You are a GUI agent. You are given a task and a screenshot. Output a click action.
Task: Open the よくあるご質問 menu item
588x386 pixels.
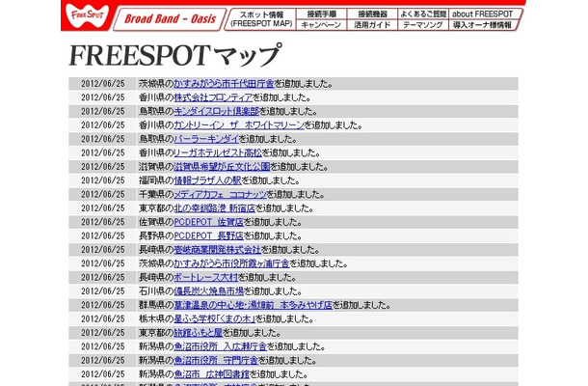pyautogui.click(x=423, y=14)
